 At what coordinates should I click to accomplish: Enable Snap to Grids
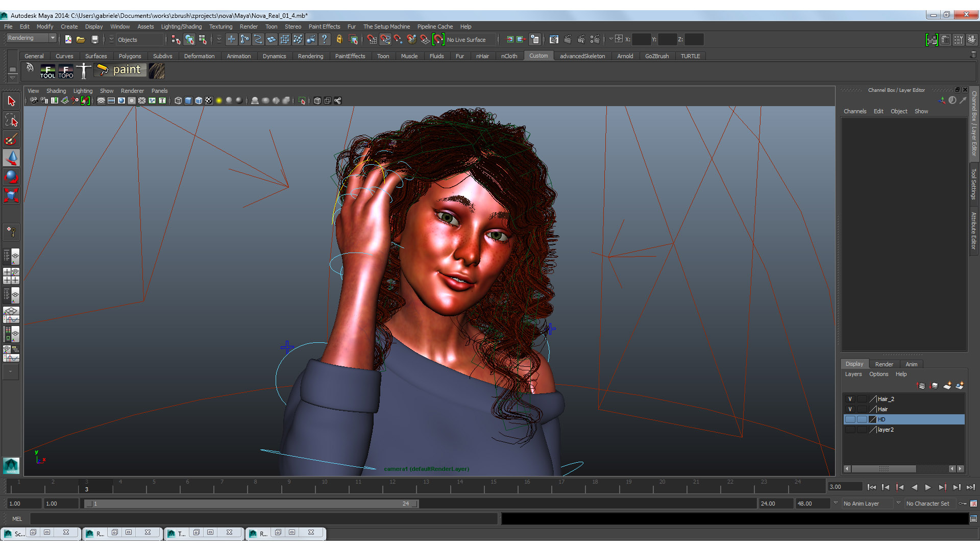pyautogui.click(x=372, y=39)
